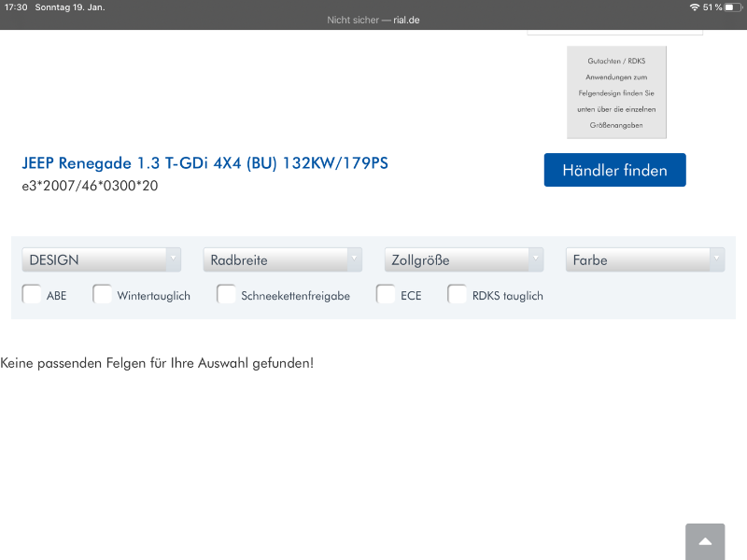This screenshot has width=747, height=560.
Task: Click the scroll-to-top arrow button
Action: pyautogui.click(x=705, y=541)
